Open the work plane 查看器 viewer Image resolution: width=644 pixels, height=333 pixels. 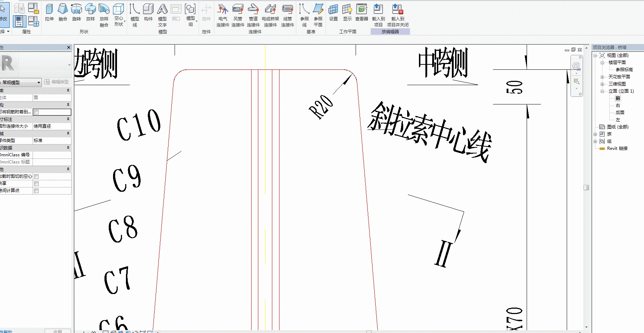[x=362, y=13]
